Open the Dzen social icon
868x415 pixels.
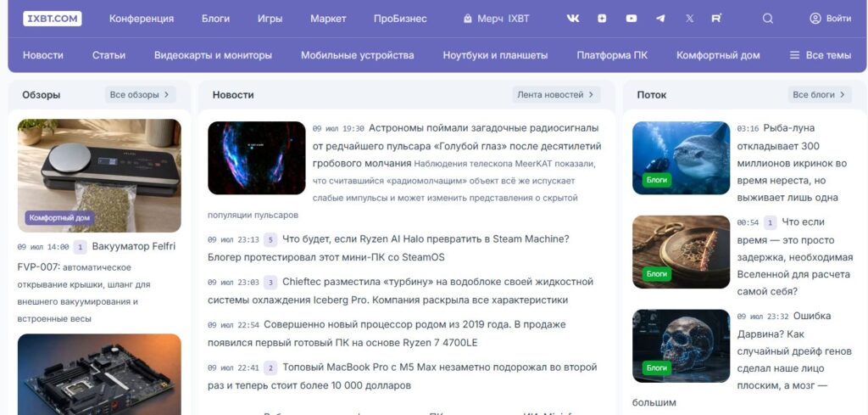click(602, 19)
